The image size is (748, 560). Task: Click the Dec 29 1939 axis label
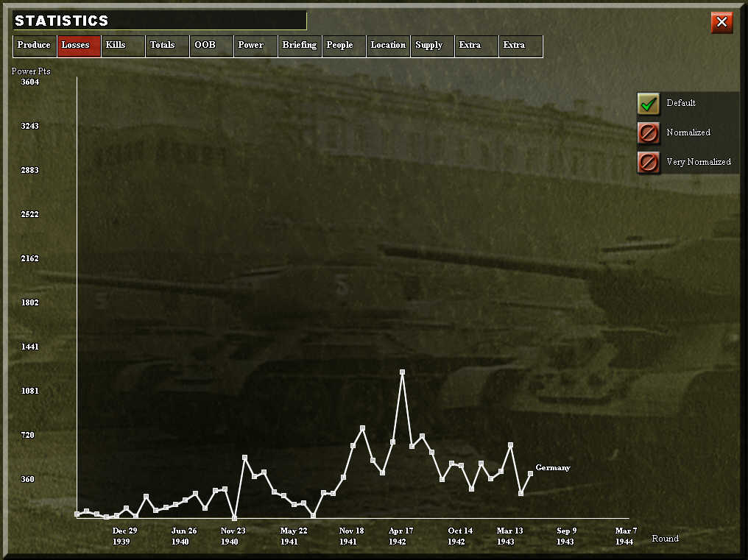pos(124,536)
